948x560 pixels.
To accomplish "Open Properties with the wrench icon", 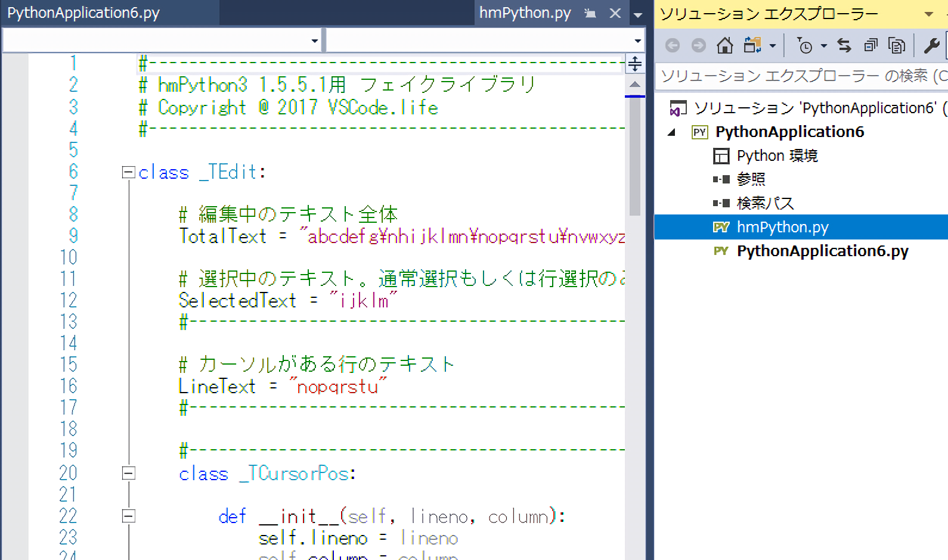I will (x=931, y=45).
